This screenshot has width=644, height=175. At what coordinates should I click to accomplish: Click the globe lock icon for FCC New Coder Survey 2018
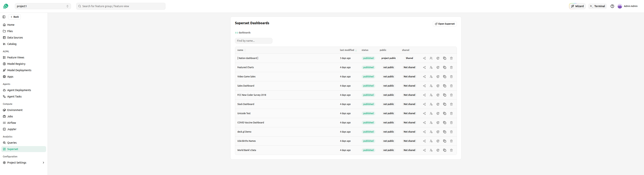click(x=438, y=95)
